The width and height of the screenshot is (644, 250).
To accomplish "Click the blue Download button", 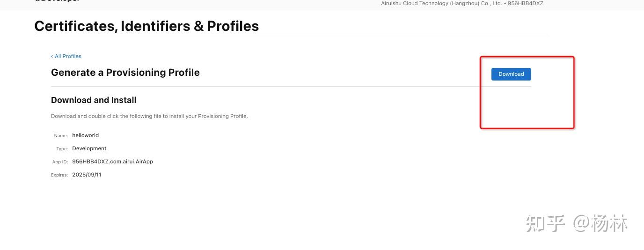I will (511, 74).
